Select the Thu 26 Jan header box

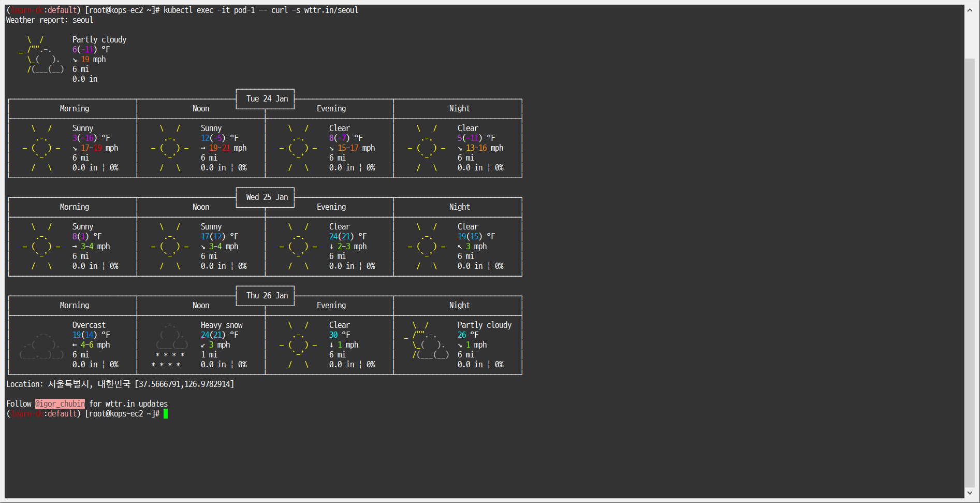(265, 295)
